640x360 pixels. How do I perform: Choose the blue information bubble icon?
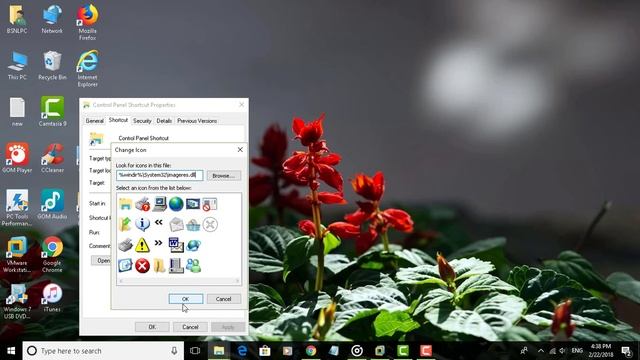click(142, 224)
